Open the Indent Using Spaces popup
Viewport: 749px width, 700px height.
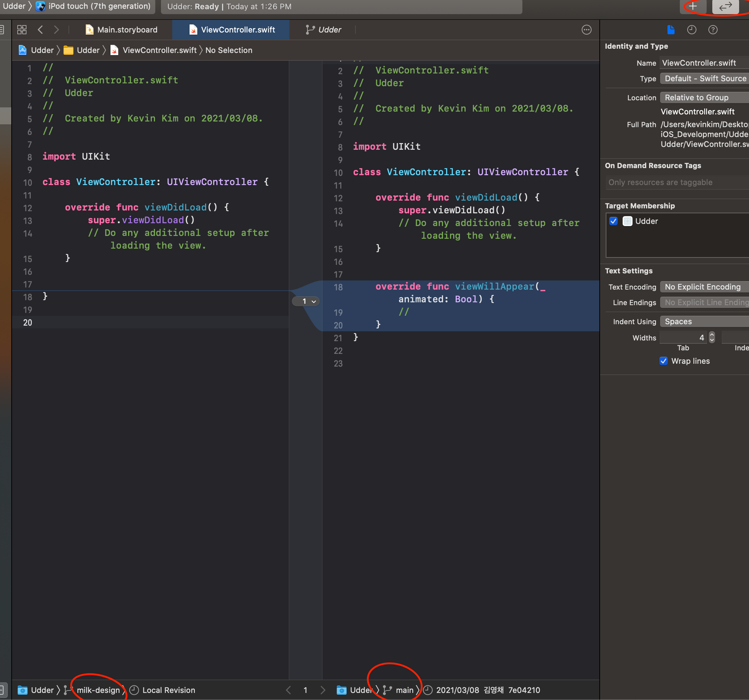[704, 321]
